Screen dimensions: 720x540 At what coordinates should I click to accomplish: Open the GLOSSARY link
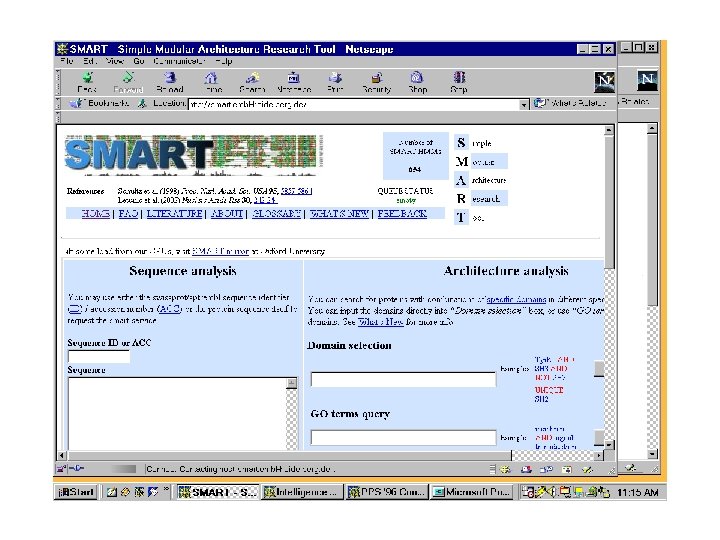click(276, 214)
